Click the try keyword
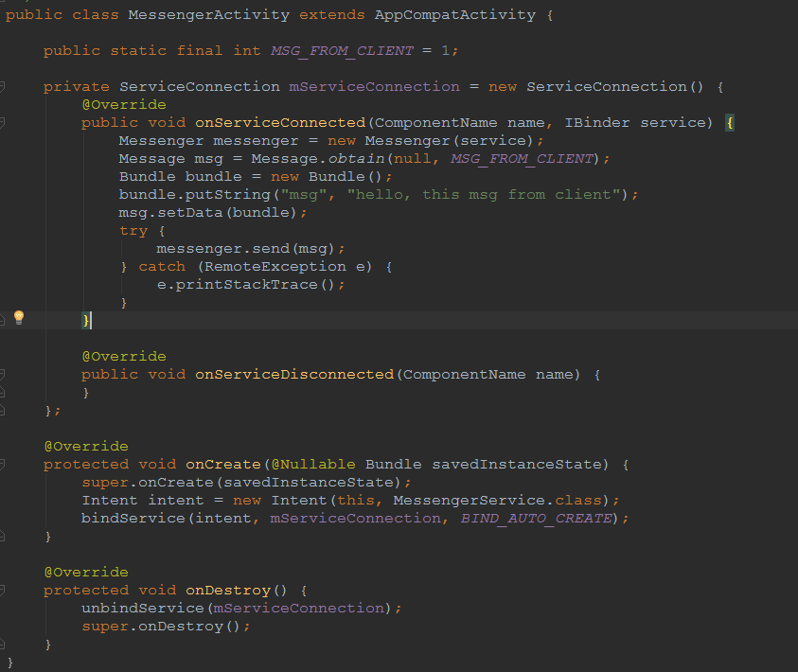The width and height of the screenshot is (798, 672). pyautogui.click(x=133, y=231)
